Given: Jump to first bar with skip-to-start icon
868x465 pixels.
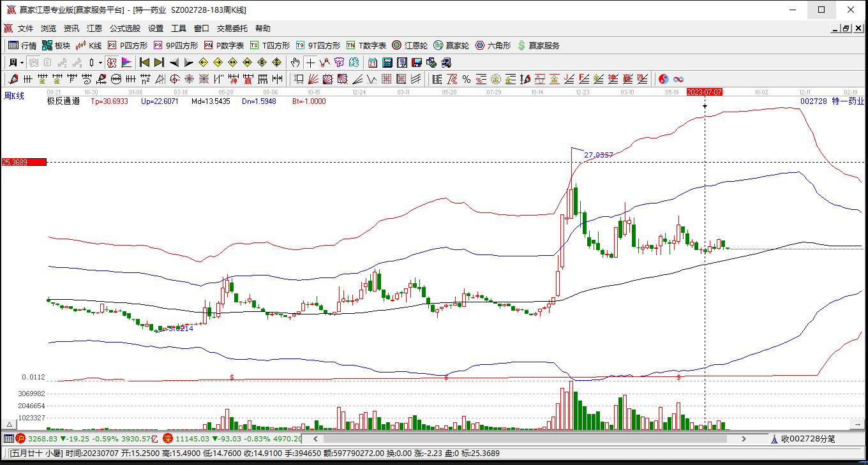Looking at the screenshot, I should coord(145,63).
